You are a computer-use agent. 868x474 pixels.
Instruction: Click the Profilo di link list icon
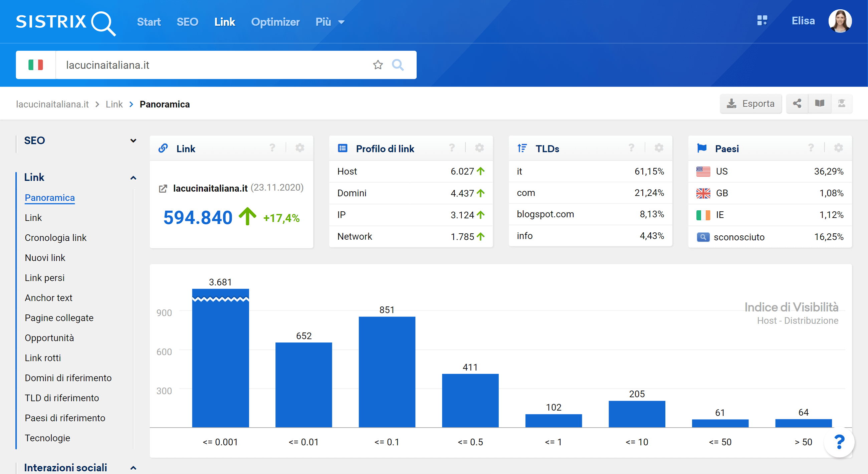(x=342, y=148)
